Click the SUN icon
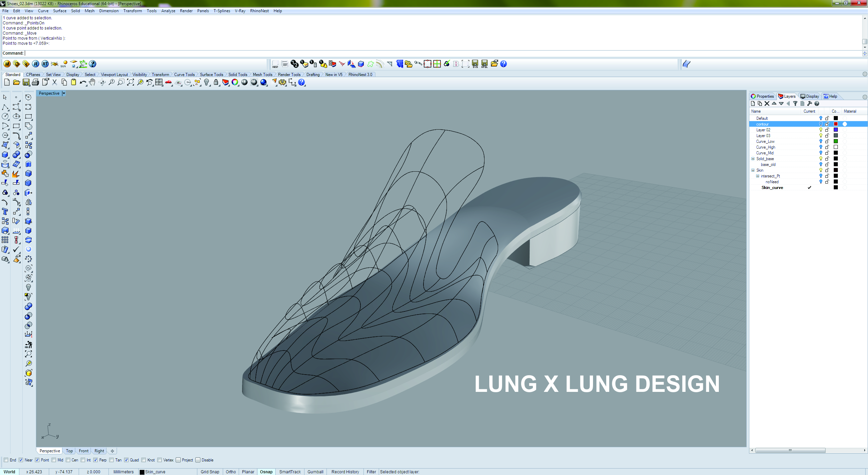868x475 pixels. pyautogui.click(x=64, y=64)
